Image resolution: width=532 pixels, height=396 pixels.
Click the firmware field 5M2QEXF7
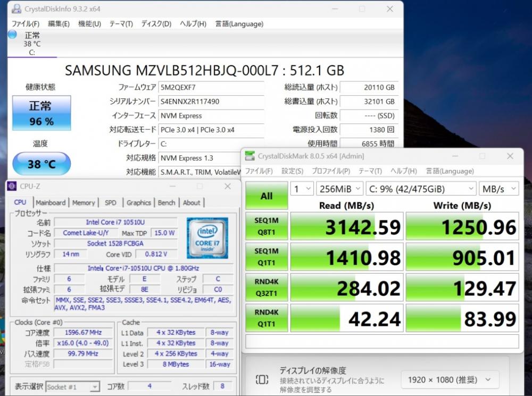[211, 88]
